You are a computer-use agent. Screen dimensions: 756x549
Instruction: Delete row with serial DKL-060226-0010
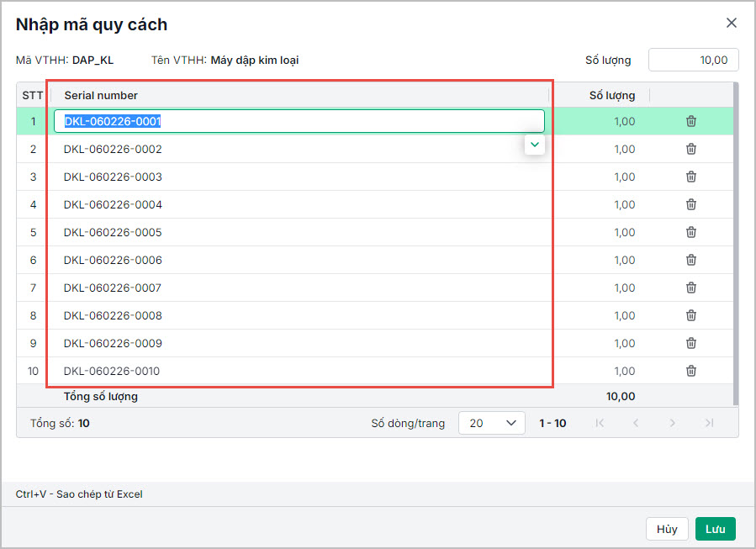tap(691, 371)
